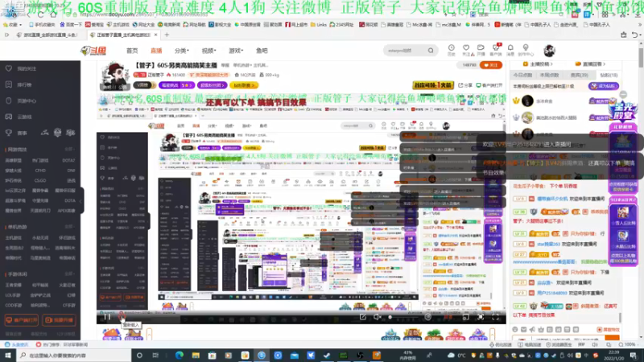Click 客户端打开 open in client link

tap(489, 85)
